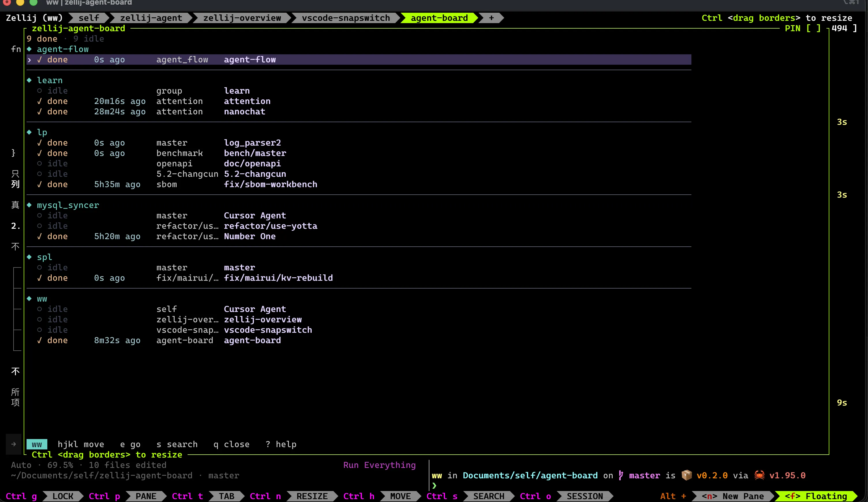Screen dimensions: 868x502
Task: Collapse the learn group diamond
Action: pos(29,80)
